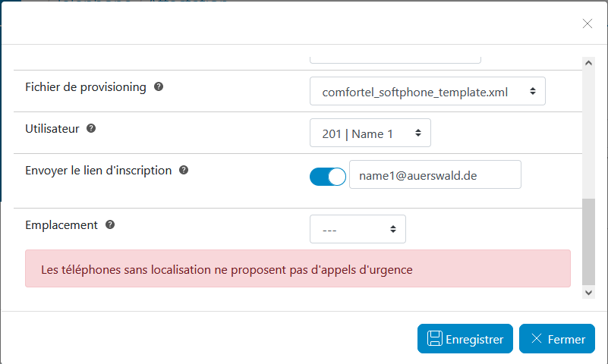Image resolution: width=608 pixels, height=364 pixels.
Task: Click the scrollbar down arrow
Action: [588, 292]
